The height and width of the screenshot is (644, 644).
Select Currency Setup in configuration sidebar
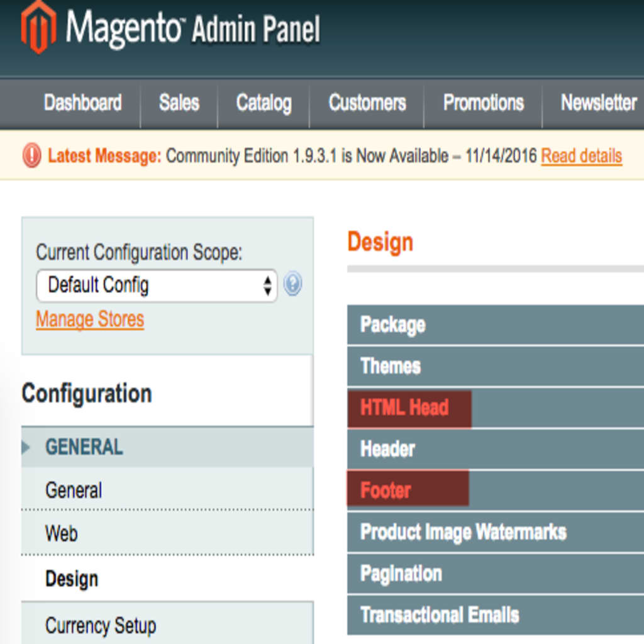tap(167, 625)
